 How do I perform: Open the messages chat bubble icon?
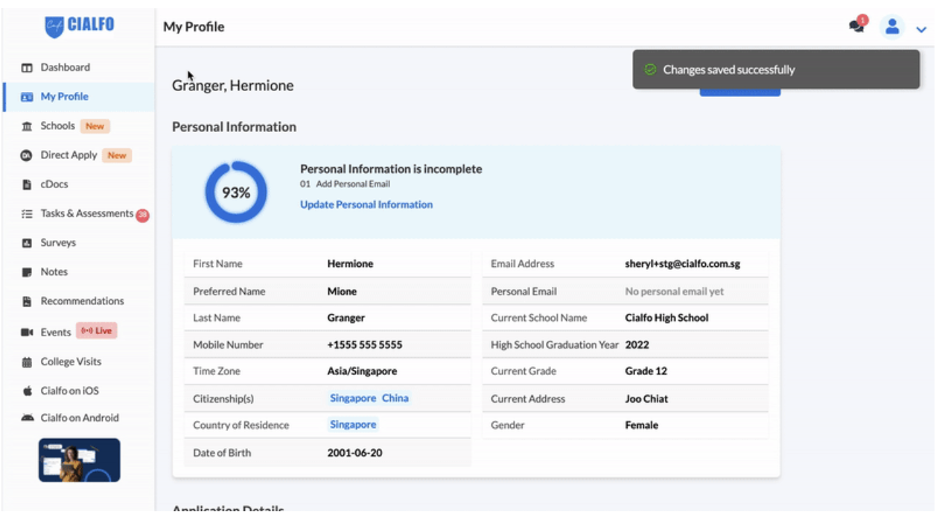[856, 26]
